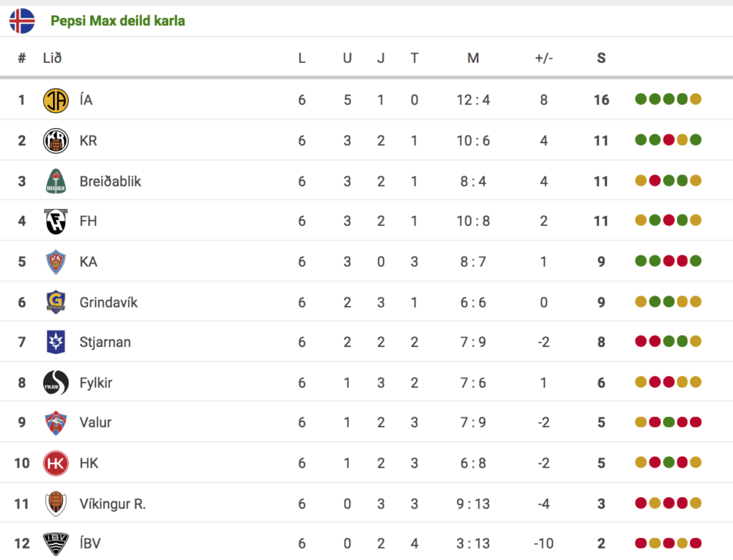Click the KA club crest
This screenshot has height=560, width=733.
coord(56,262)
